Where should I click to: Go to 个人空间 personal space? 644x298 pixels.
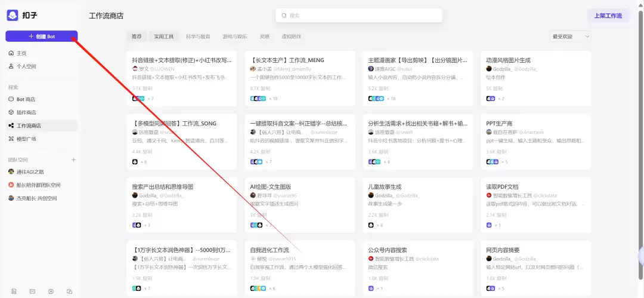[42, 66]
